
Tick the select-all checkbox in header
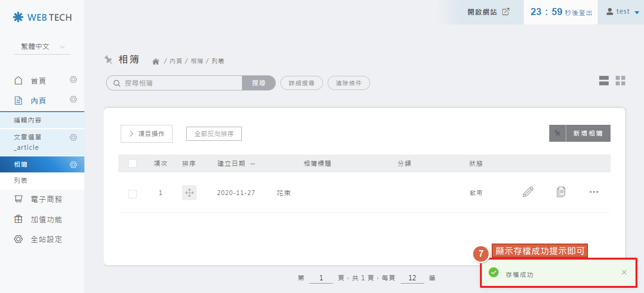(x=132, y=163)
